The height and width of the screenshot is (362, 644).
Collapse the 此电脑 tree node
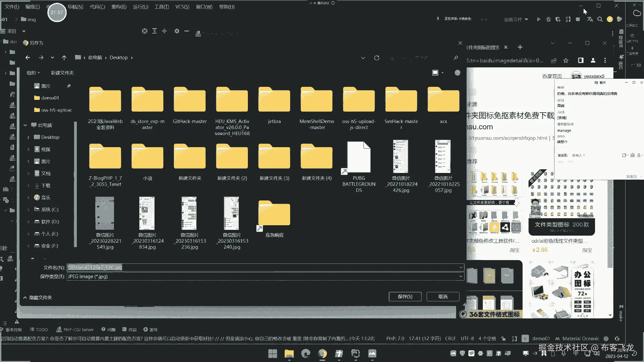(x=25, y=125)
